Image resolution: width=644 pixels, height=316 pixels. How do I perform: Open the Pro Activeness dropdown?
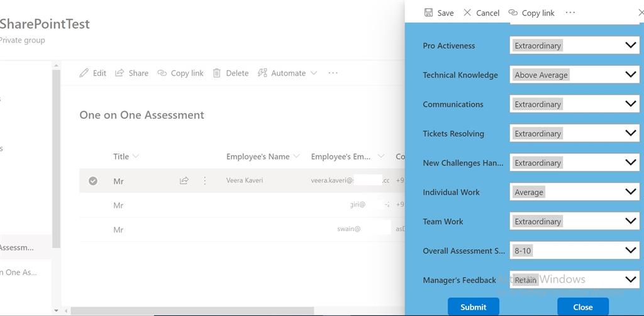pyautogui.click(x=575, y=46)
